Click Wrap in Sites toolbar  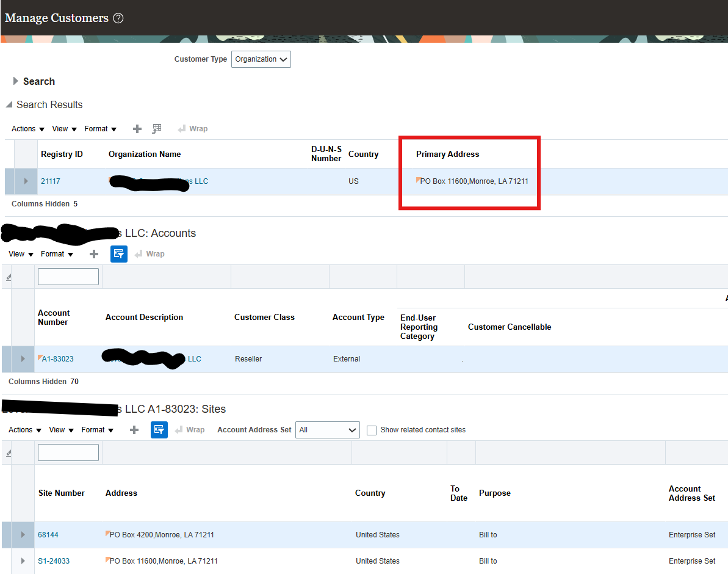[x=190, y=431]
